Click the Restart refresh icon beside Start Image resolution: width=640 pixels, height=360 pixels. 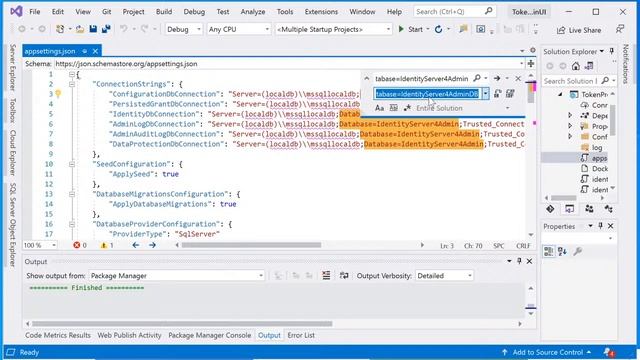tap(438, 29)
